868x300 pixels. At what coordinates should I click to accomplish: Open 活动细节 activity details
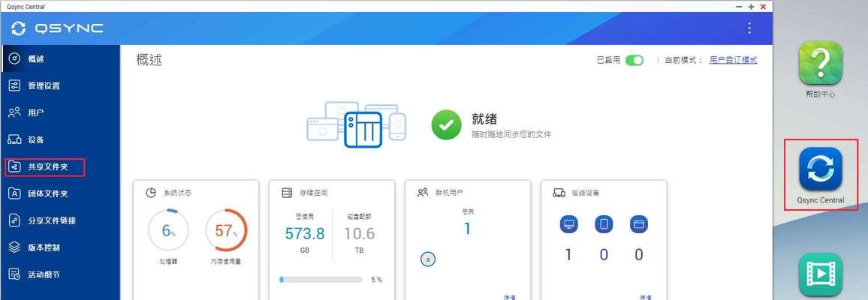pyautogui.click(x=60, y=274)
